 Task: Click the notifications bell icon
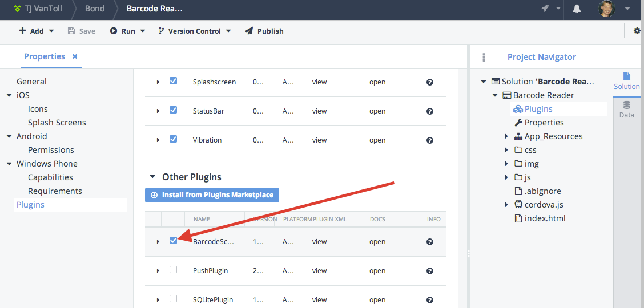(577, 9)
